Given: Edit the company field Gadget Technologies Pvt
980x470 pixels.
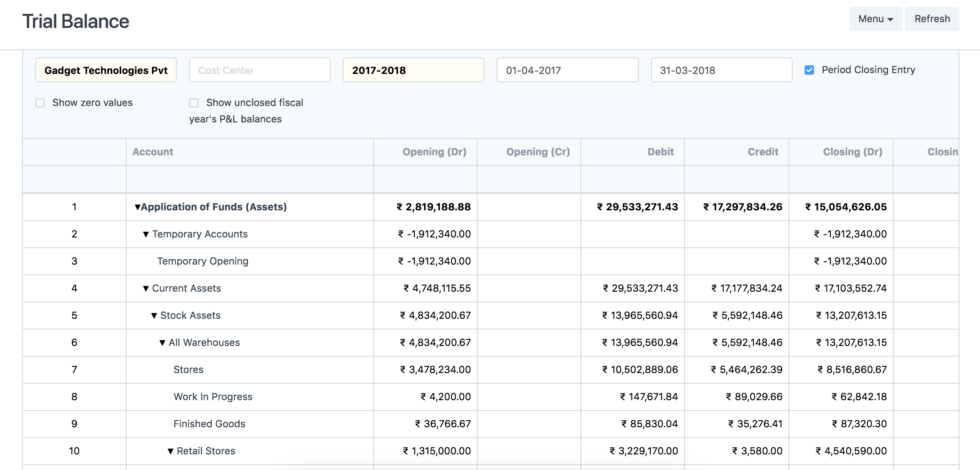Looking at the screenshot, I should click(x=106, y=70).
